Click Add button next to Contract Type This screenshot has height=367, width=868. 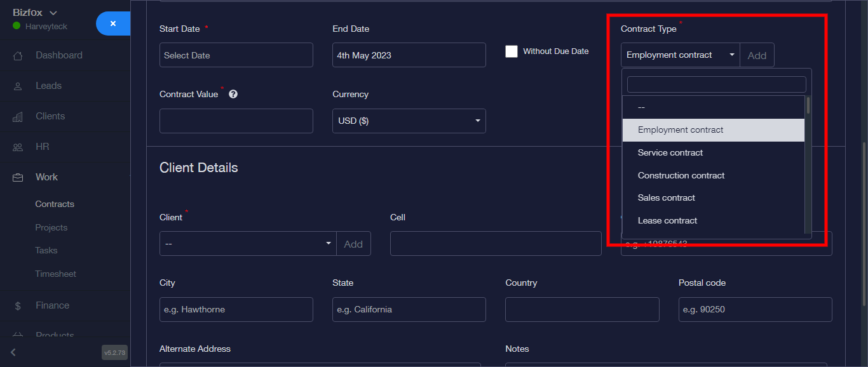click(757, 55)
